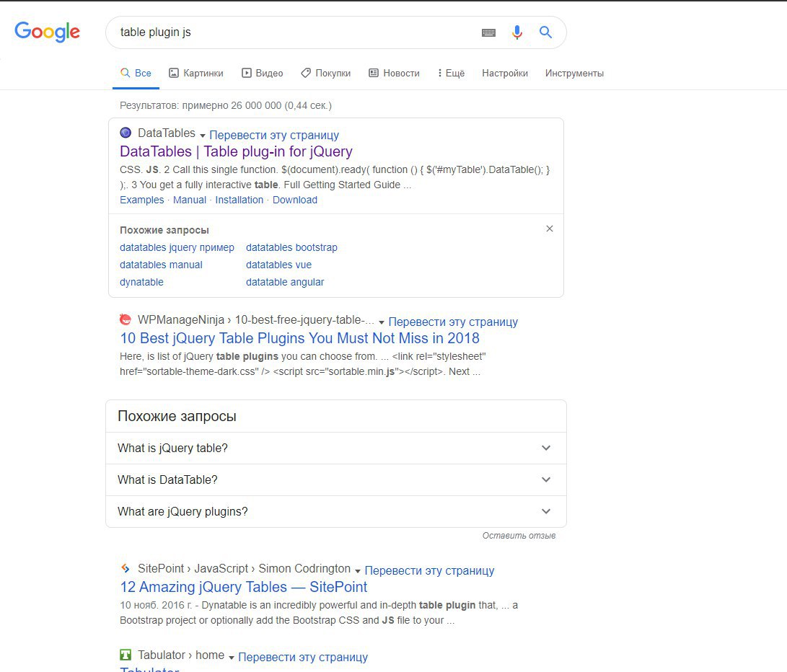Translate the DataTables page link
Image resolution: width=787 pixels, height=672 pixels.
coord(274,135)
